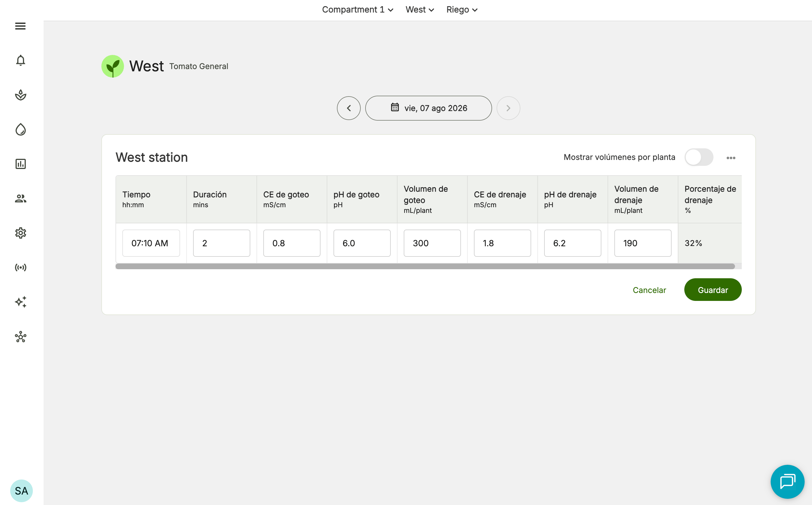Toggle Mostrar volúmenes por planta switch
The width and height of the screenshot is (812, 505).
[x=699, y=157]
